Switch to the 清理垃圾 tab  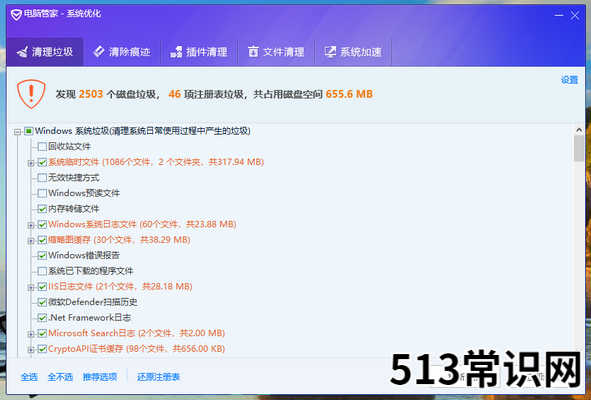45,52
